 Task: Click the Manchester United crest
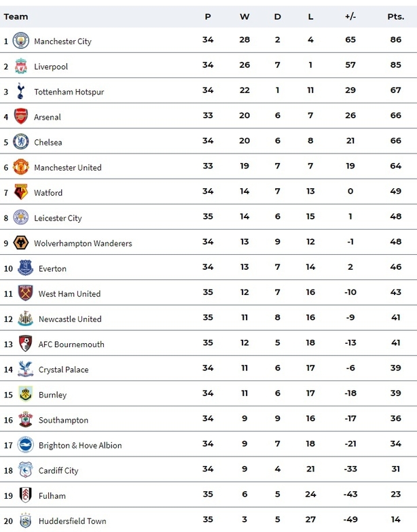coord(21,167)
